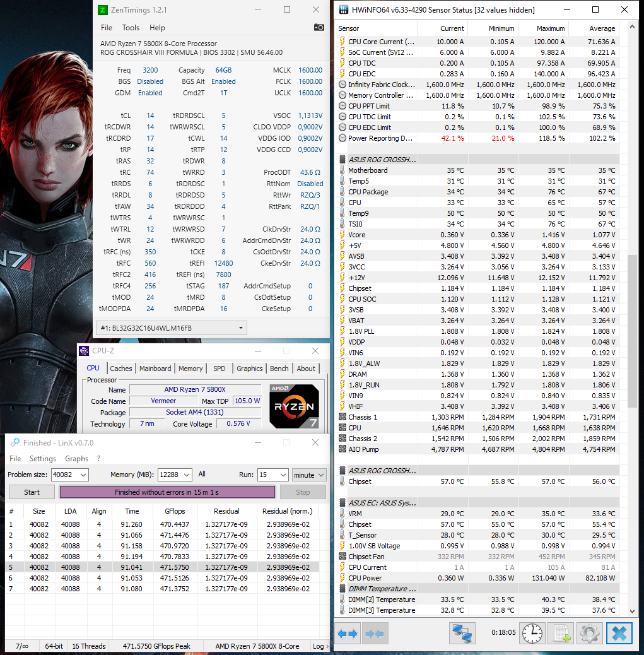The image size is (644, 655).
Task: Click the HWiNFO clock reset timer icon
Action: coord(532,634)
